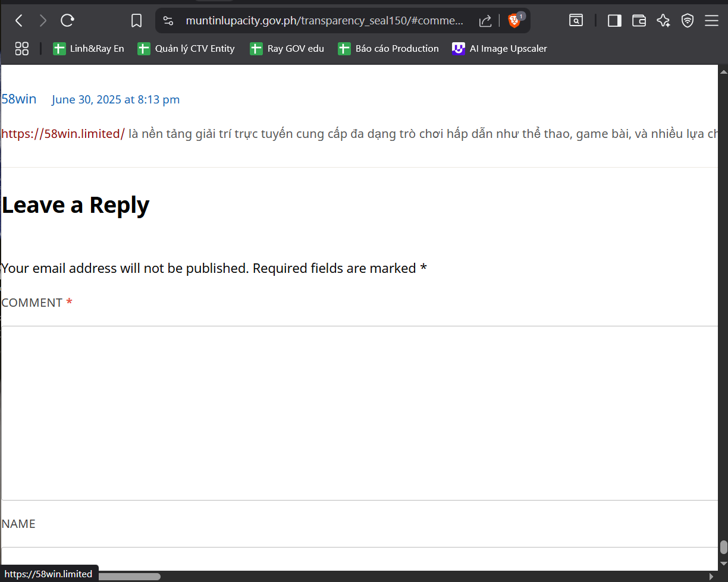
Task: Open Linh&Ray En bookmark
Action: click(x=89, y=49)
